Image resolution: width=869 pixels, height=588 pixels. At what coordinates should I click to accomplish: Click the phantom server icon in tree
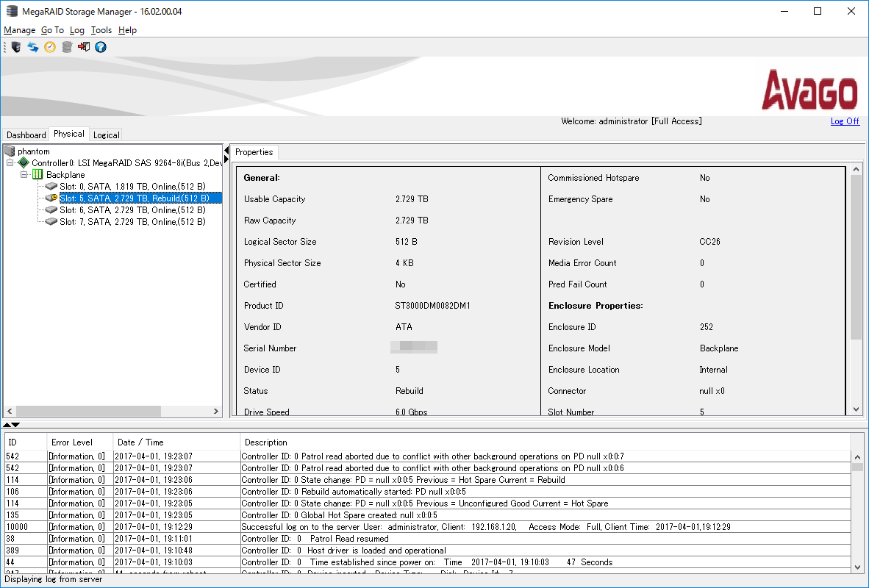10,151
